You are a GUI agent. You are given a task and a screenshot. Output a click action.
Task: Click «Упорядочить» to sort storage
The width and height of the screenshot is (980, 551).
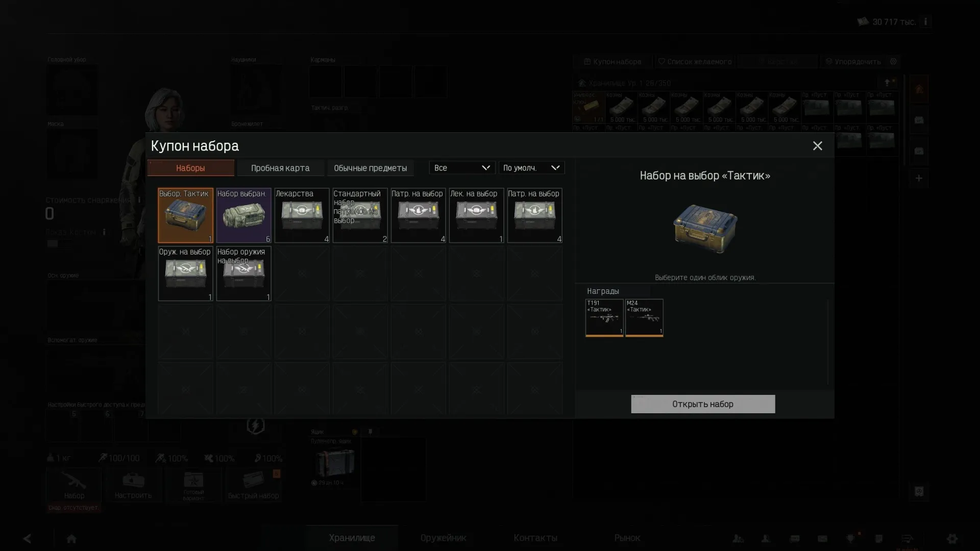[x=853, y=62]
